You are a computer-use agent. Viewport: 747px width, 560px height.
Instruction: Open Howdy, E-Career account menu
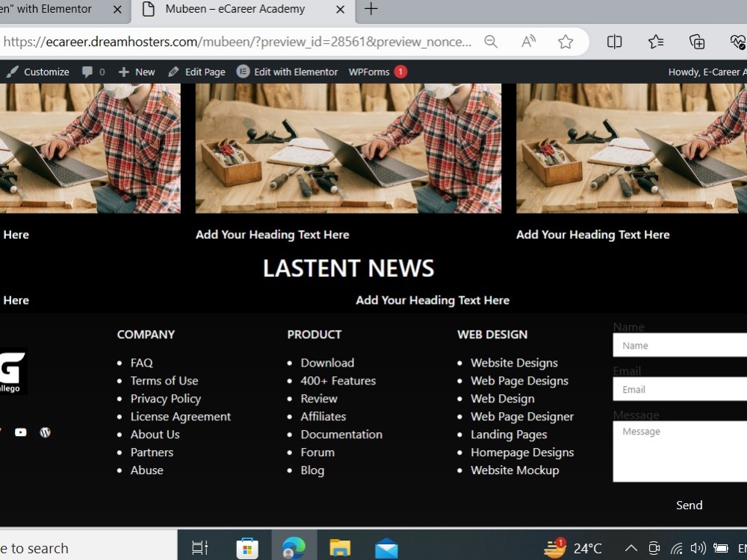(707, 72)
